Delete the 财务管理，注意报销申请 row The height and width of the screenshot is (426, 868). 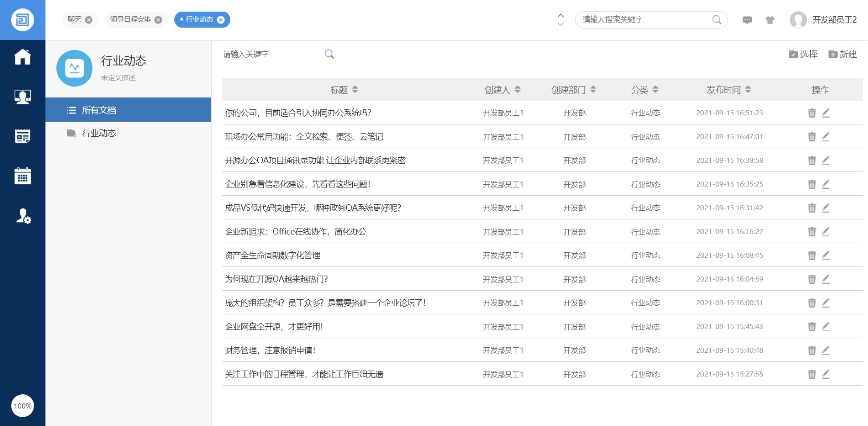[812, 350]
